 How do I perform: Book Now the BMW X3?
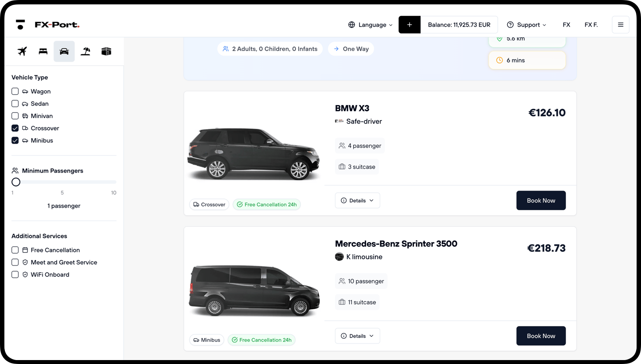(x=541, y=201)
